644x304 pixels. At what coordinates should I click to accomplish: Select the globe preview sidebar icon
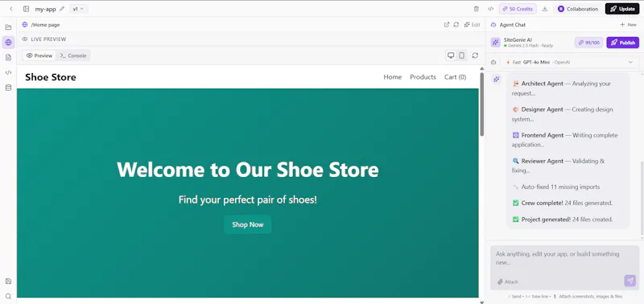click(8, 42)
